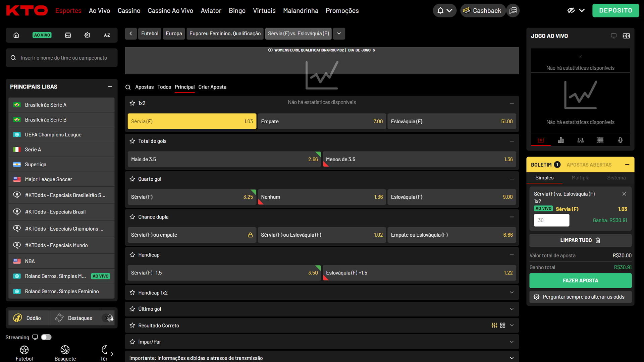Toggle hide balance eye icon
Viewport: 644px width, 362px height.
click(571, 11)
